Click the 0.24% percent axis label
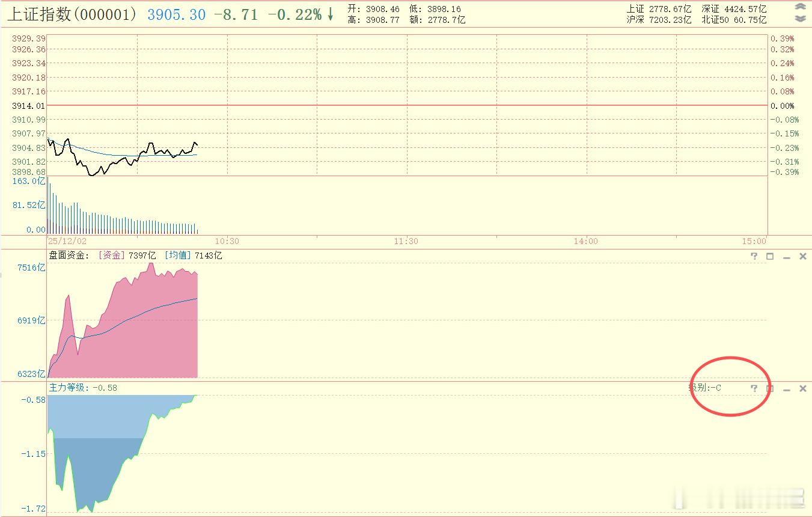 tap(783, 63)
